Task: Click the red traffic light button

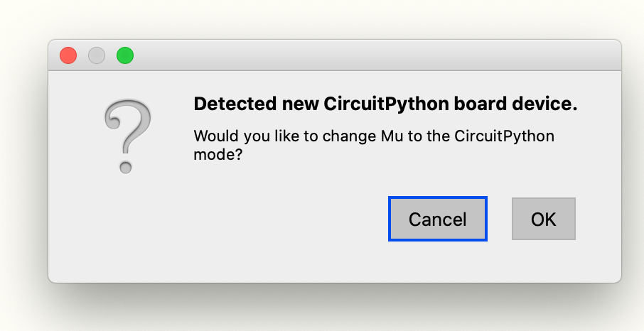Action: tap(68, 55)
